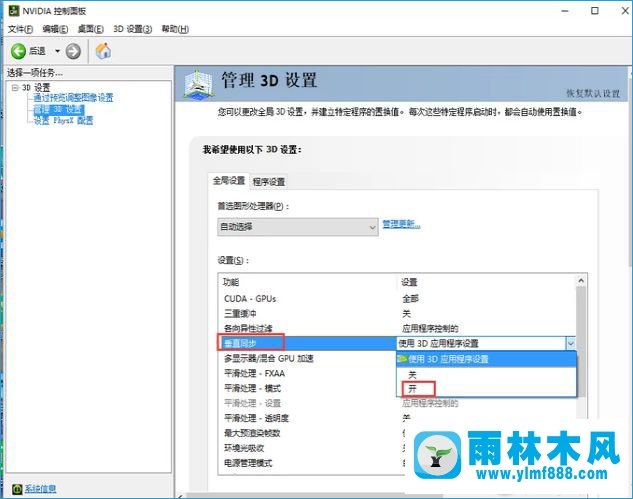The width and height of the screenshot is (633, 499).
Task: Select 最大预渲染帧数 row
Action: 307,433
